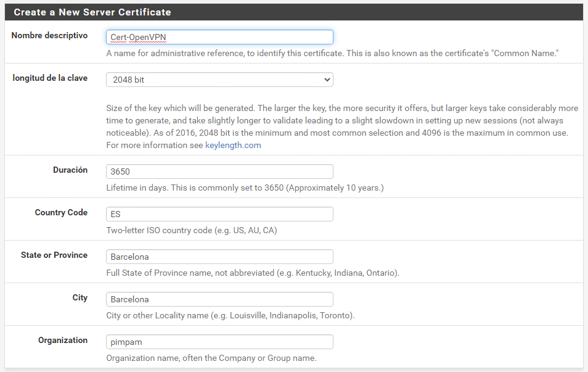Screen dimensions: 588x372
Task: Click into the State or Province field
Action: tap(219, 257)
